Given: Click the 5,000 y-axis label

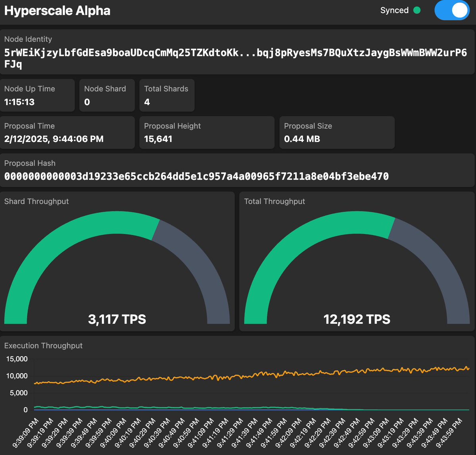Looking at the screenshot, I should 19,393.
